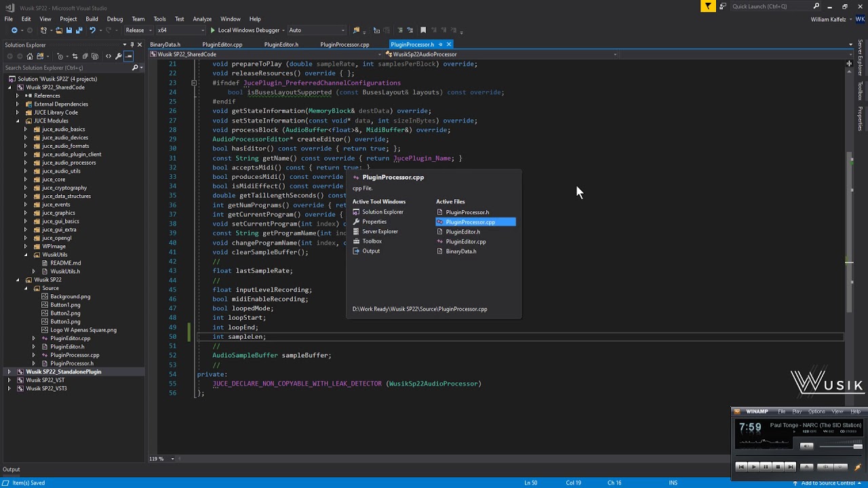Viewport: 868px width, 488px height.
Task: Switch to the PluginEditor.cpp tab
Action: coord(222,45)
